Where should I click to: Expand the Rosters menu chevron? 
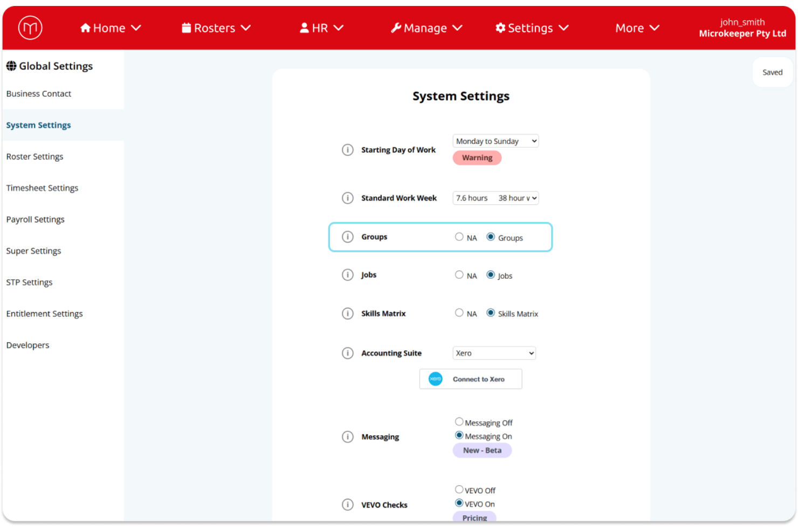246,28
